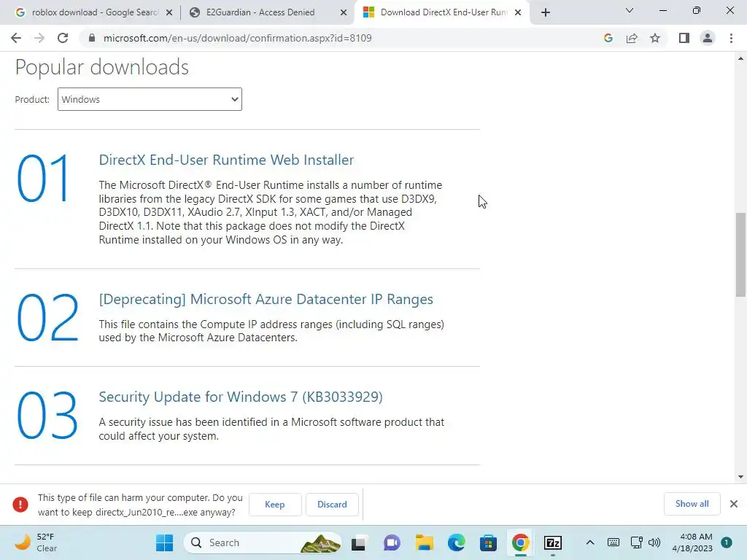Open notification center badge
This screenshot has height=560, width=747.
point(727,542)
